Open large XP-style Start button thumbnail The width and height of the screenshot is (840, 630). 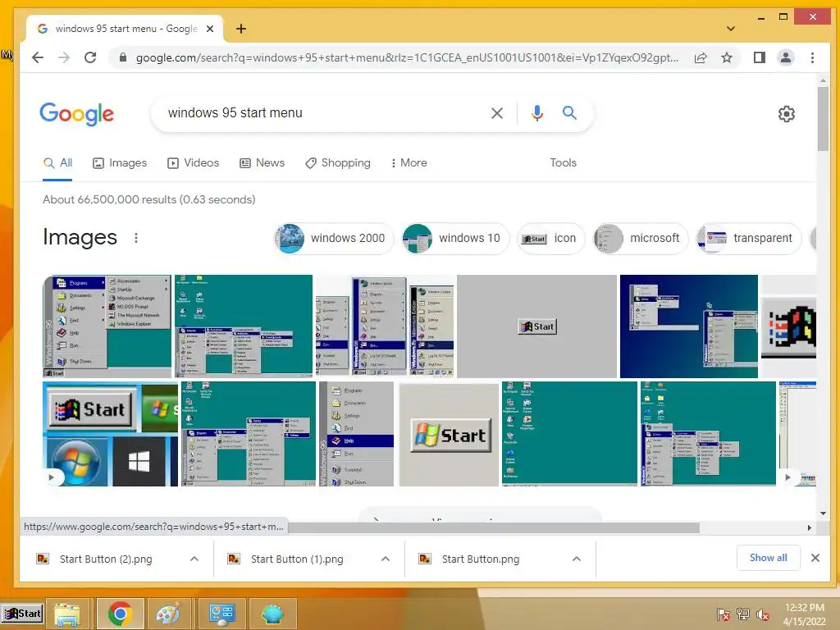tap(449, 434)
